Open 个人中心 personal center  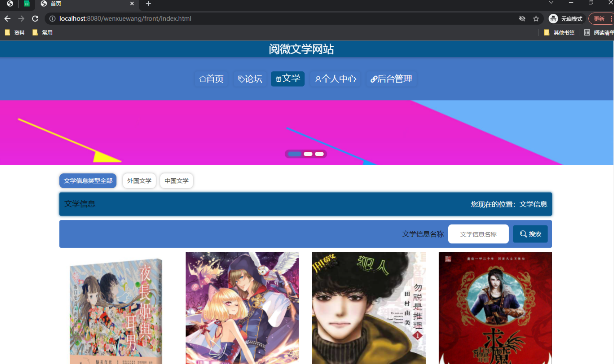[x=335, y=79]
